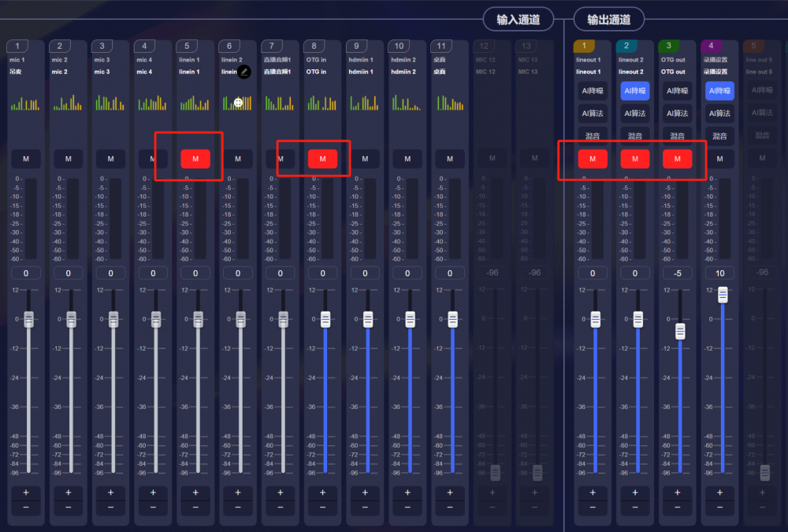Disable AI降噪 on lineout 2 output

coord(634,91)
